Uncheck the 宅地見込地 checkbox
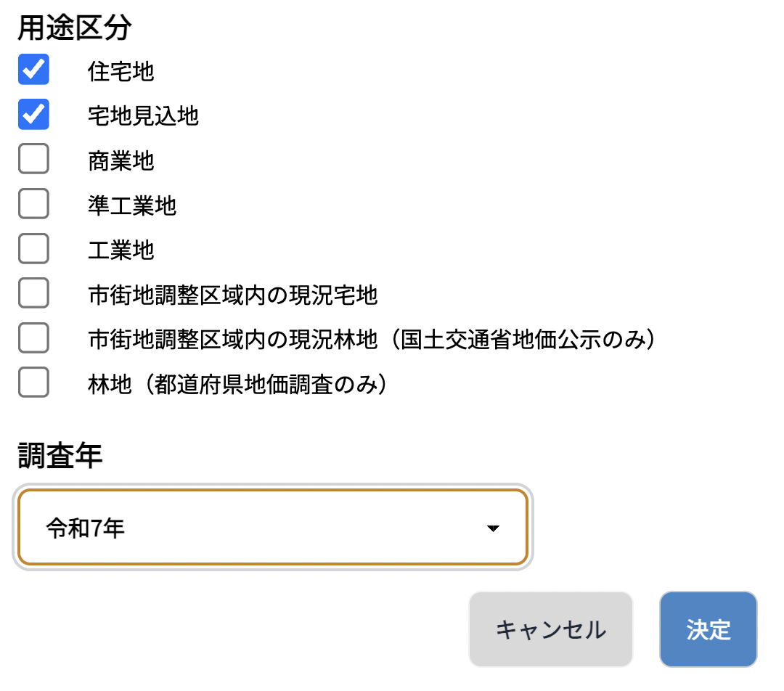 (33, 115)
